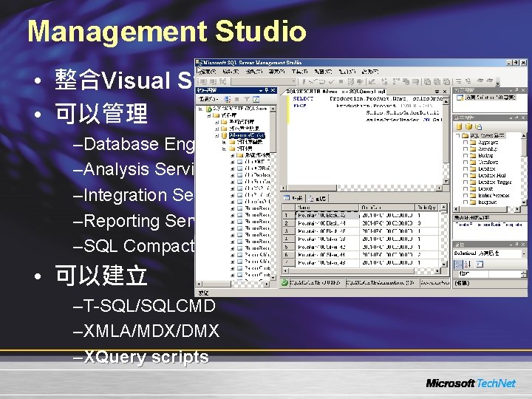532x399 pixels.
Task: Open the File menu
Action: pyautogui.click(x=208, y=72)
